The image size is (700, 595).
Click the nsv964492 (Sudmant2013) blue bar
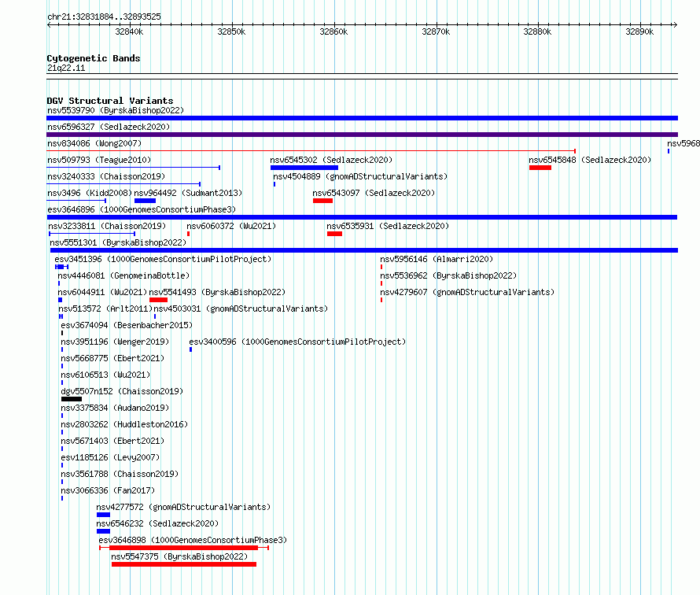point(145,201)
